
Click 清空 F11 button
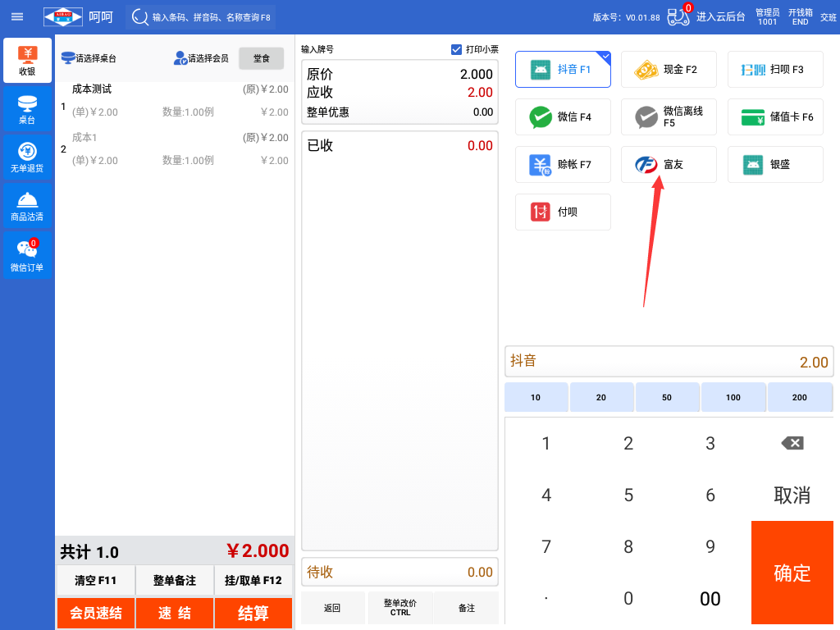tap(96, 580)
